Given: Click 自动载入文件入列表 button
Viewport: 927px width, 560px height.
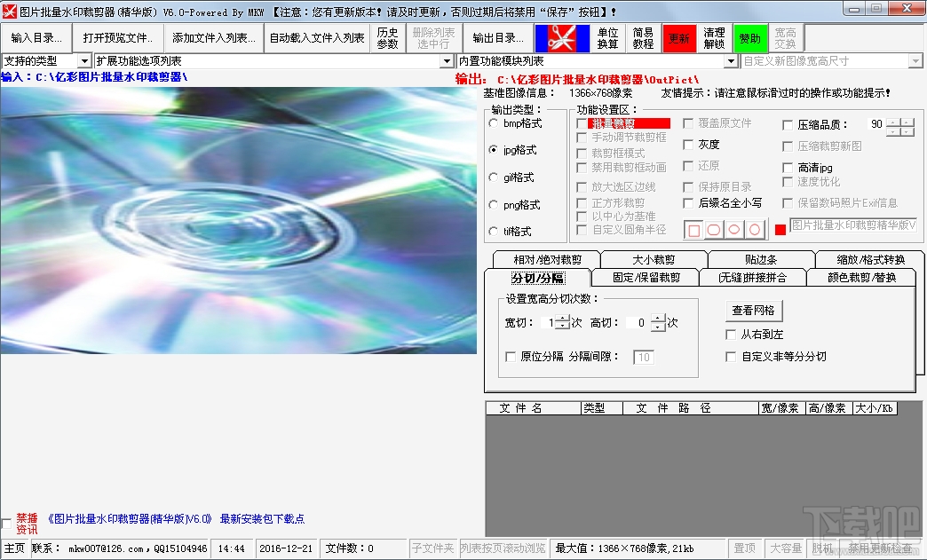Looking at the screenshot, I should coord(317,38).
